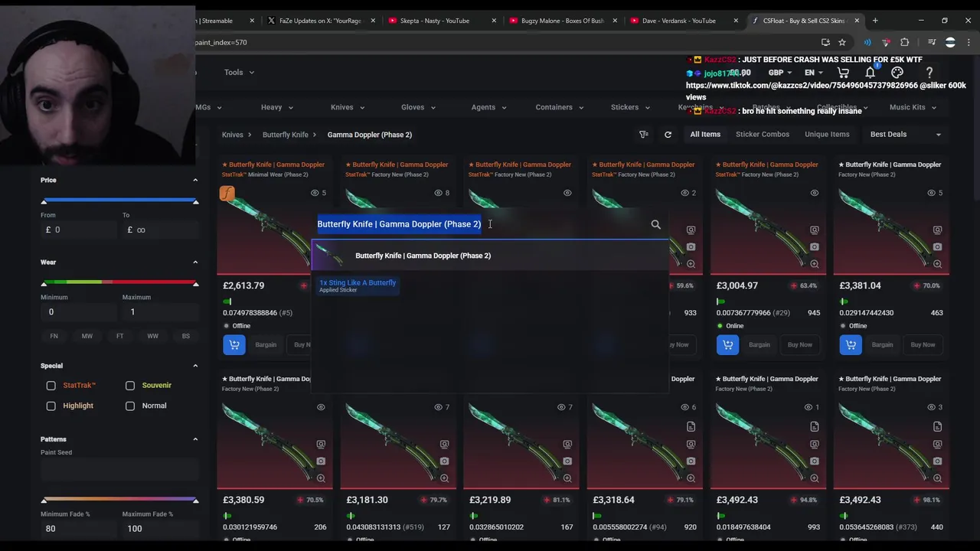Tick the Normal checkbox
Image resolution: width=980 pixels, height=551 pixels.
pos(130,406)
